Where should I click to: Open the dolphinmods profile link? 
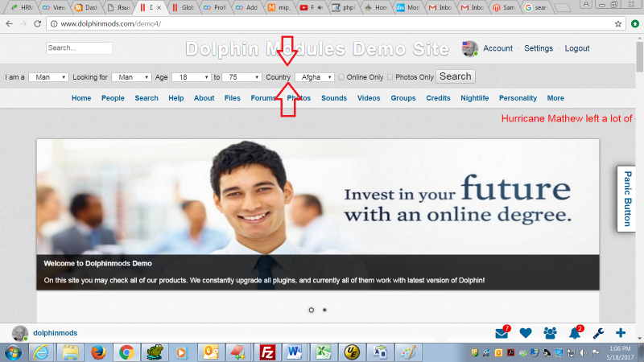point(55,333)
